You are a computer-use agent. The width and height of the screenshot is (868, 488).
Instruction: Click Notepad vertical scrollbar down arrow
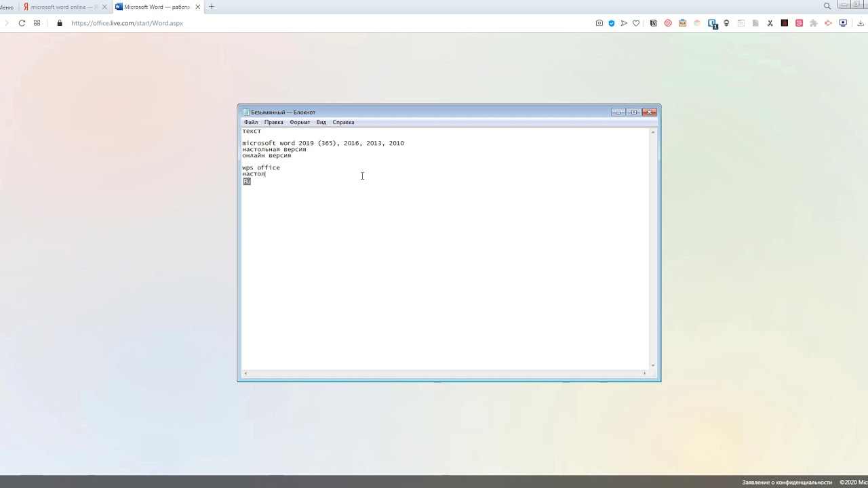click(x=653, y=365)
